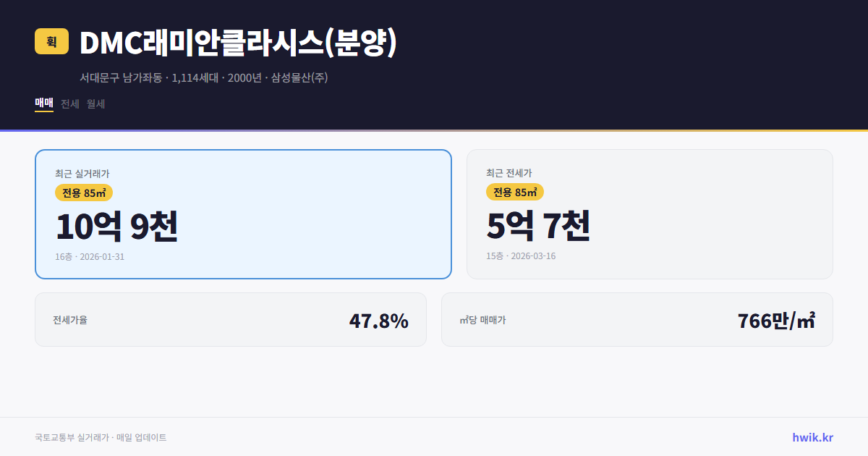Select the 최근 전세가 label
868x456 pixels.
click(509, 174)
